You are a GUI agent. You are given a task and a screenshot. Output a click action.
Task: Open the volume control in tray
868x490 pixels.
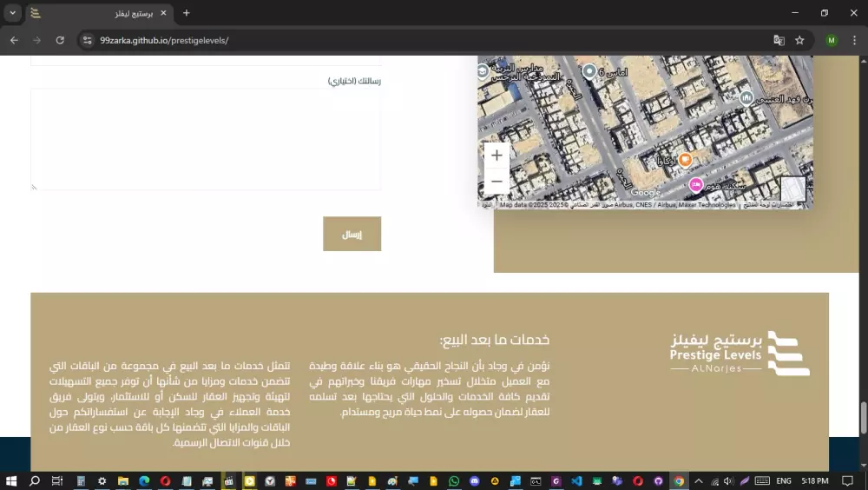[x=728, y=481]
